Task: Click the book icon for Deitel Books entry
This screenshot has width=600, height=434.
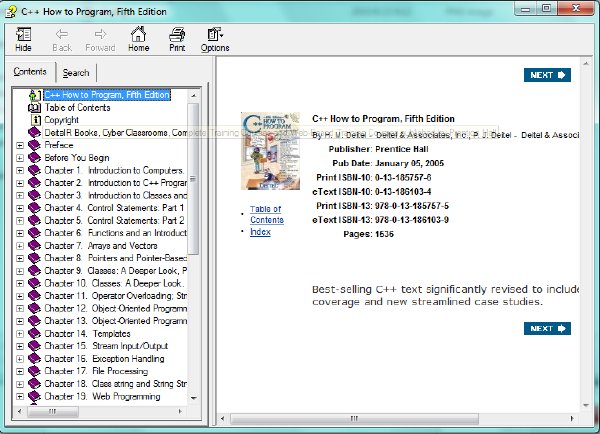Action: pos(34,132)
